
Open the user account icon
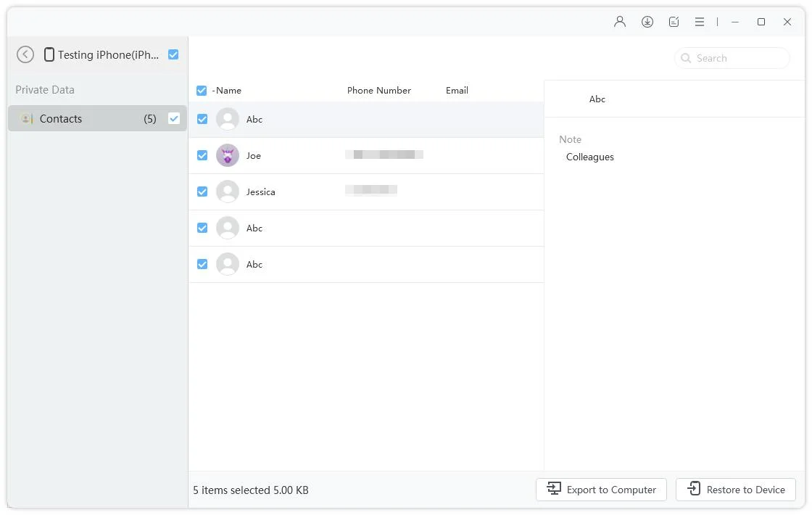point(620,22)
